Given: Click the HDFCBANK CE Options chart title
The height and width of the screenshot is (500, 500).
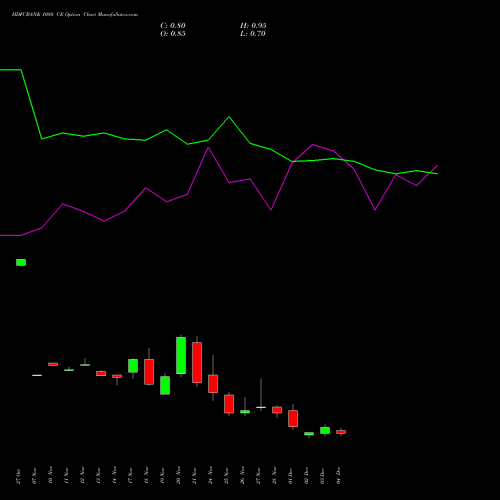Looking at the screenshot, I should coord(75,15).
